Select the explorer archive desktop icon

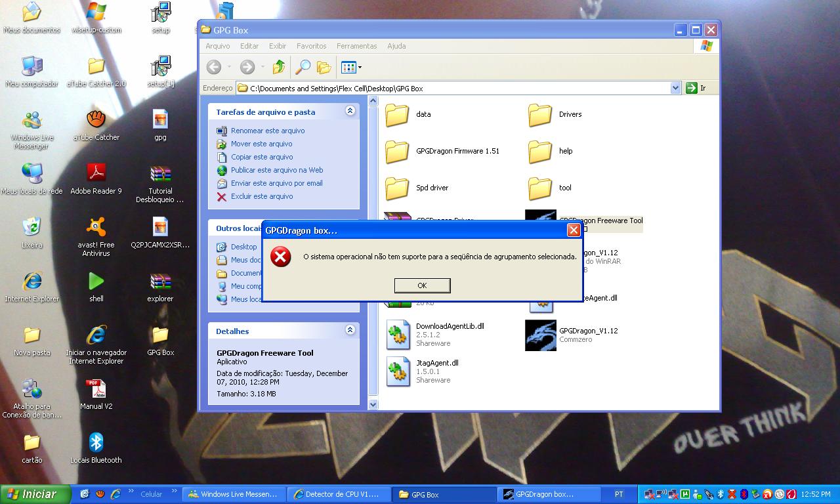(x=160, y=287)
